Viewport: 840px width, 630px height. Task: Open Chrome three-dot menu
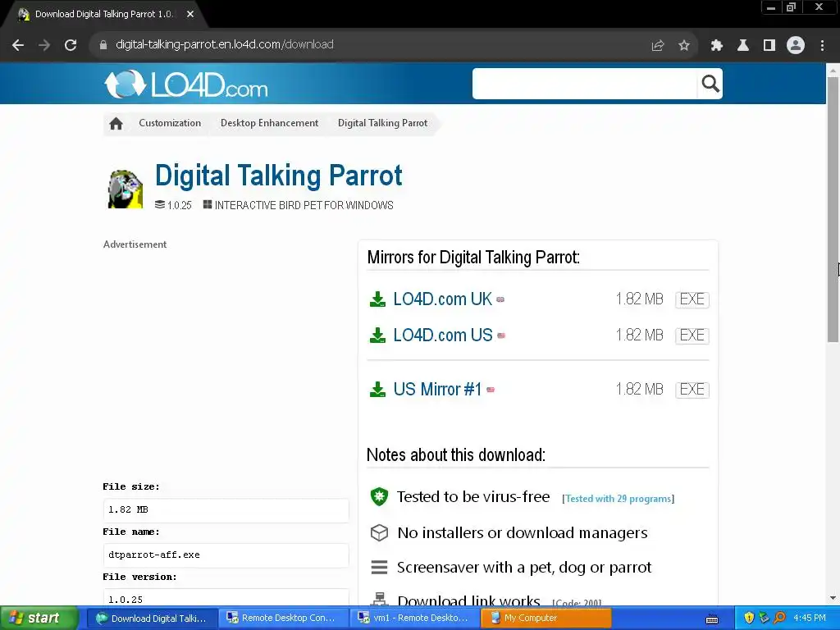(x=822, y=46)
